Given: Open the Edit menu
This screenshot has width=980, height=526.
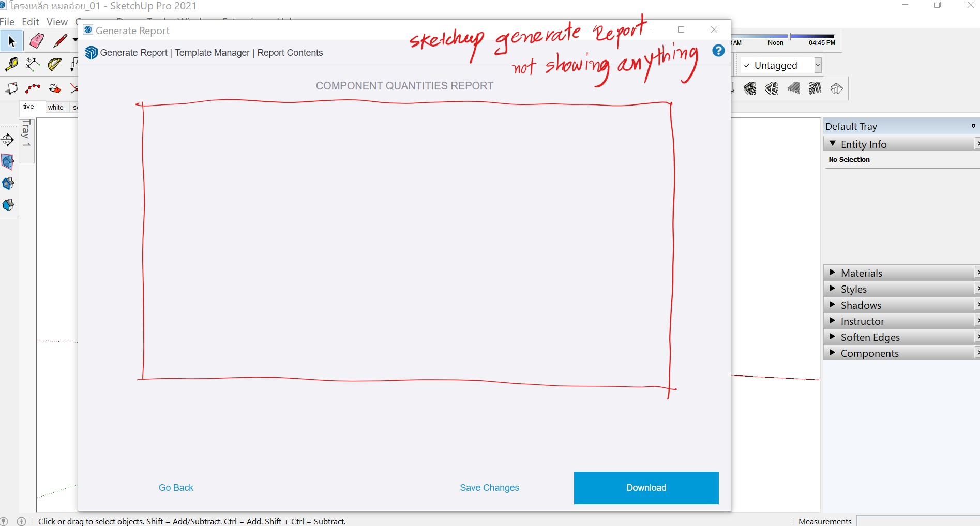Looking at the screenshot, I should click(x=31, y=22).
